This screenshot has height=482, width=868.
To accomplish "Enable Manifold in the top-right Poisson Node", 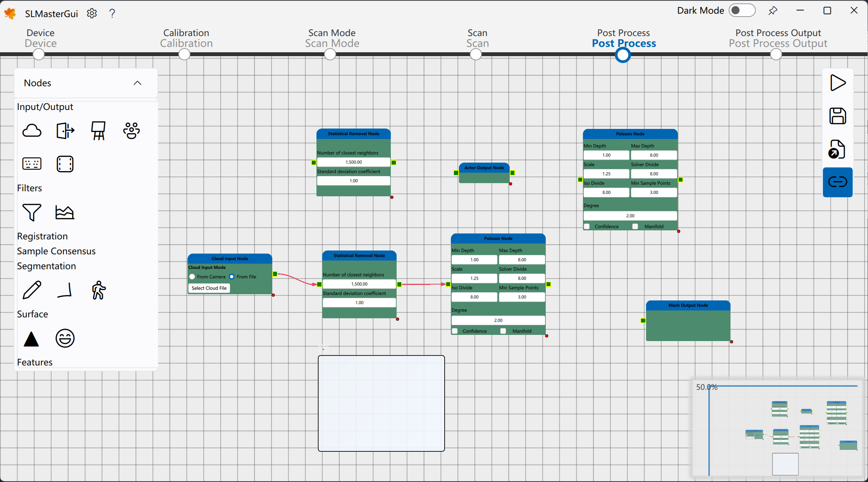I will pyautogui.click(x=635, y=226).
